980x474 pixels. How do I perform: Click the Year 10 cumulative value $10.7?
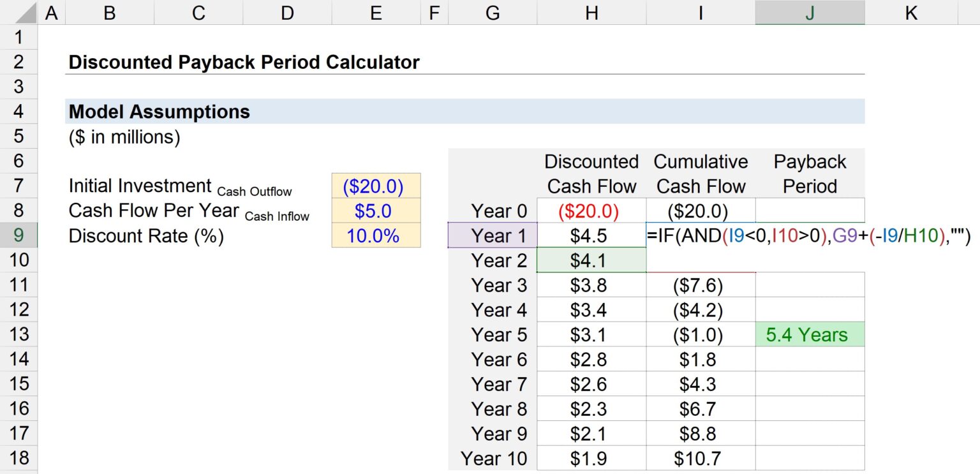(701, 458)
